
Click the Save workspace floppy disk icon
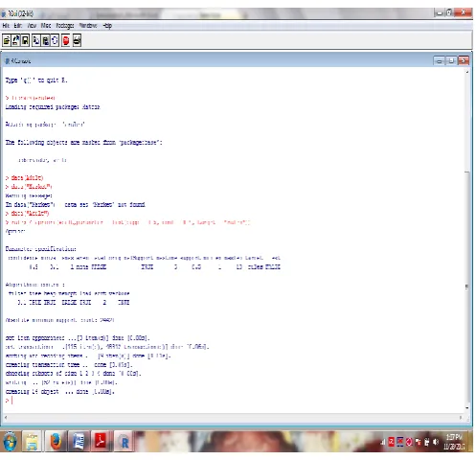[25, 40]
